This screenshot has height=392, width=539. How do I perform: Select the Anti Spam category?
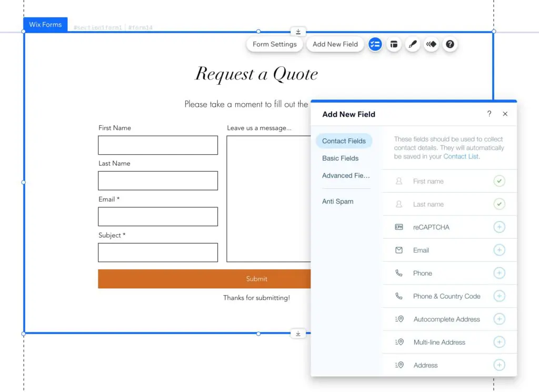coord(337,201)
